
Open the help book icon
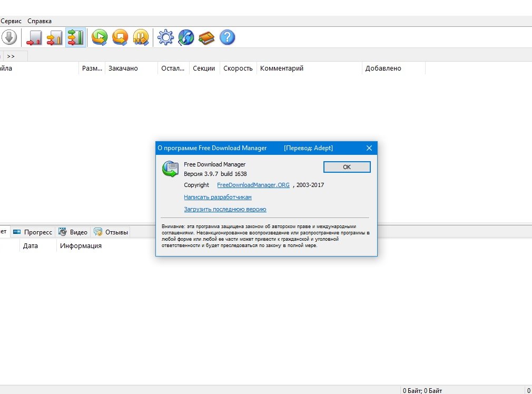click(x=206, y=37)
